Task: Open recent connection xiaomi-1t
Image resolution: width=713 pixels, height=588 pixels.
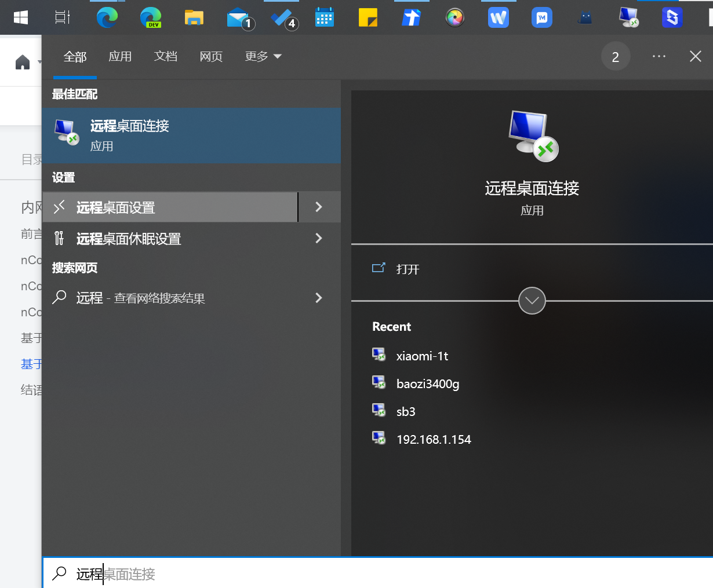Action: pos(421,356)
